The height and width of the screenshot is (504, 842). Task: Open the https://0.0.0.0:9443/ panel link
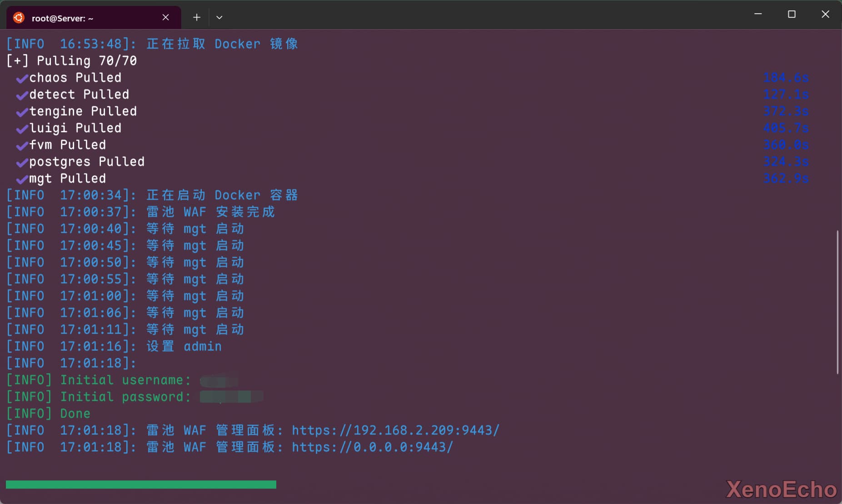372,447
